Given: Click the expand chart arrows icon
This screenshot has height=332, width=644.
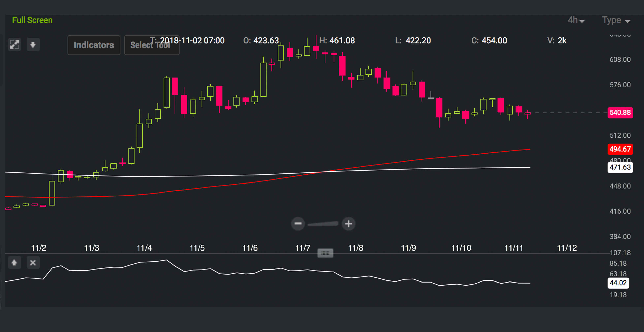Looking at the screenshot, I should 14,45.
